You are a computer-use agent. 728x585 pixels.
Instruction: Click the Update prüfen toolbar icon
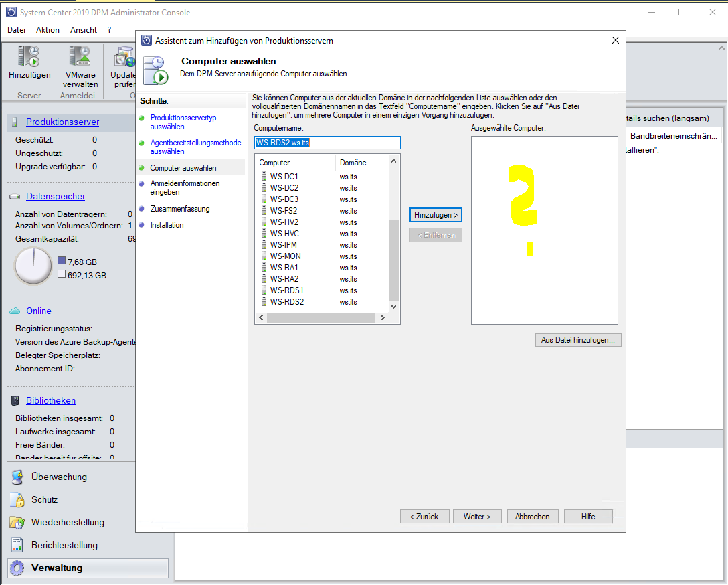point(124,56)
